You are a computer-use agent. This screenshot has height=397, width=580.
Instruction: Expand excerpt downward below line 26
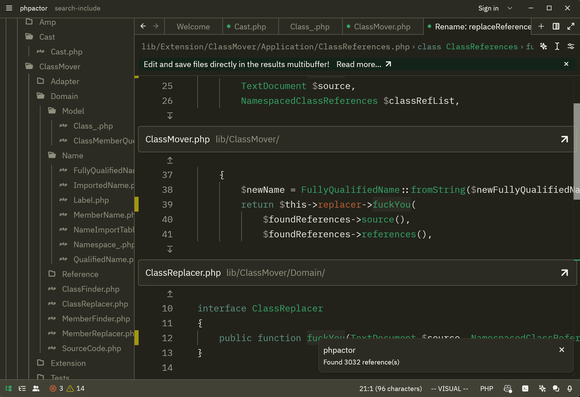[169, 116]
